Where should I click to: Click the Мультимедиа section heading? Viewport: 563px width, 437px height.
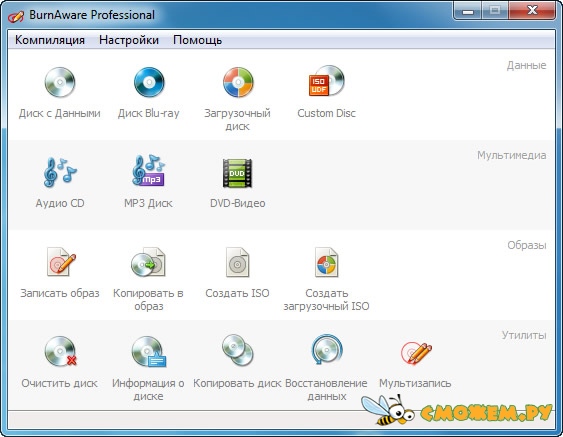[512, 155]
